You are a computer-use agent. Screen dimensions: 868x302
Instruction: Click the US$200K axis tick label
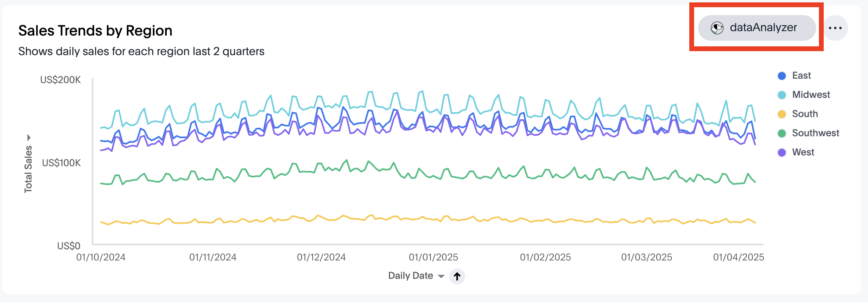coord(61,80)
